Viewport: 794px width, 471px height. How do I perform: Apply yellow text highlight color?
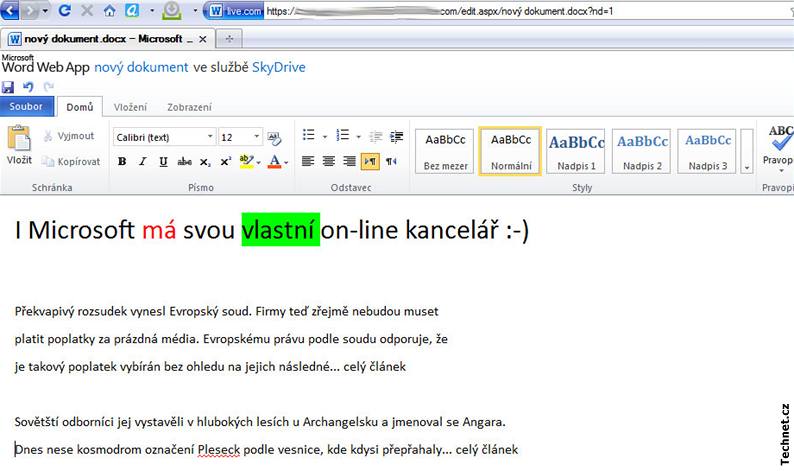[x=246, y=162]
